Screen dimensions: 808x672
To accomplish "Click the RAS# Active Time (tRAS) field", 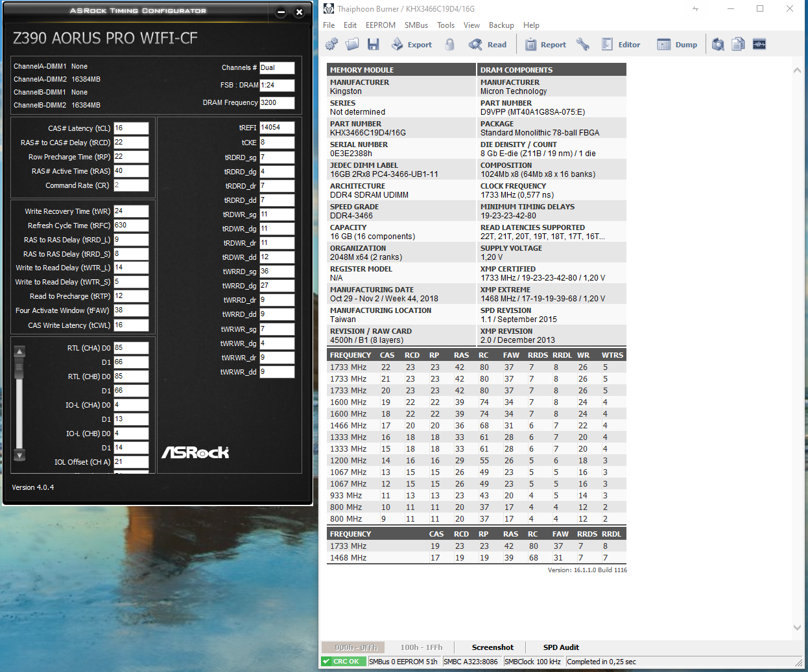I will [131, 171].
